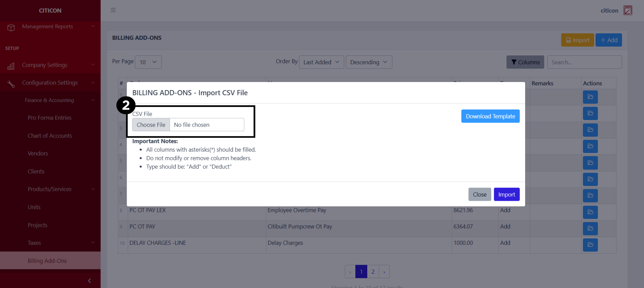Open folder action icon for PC OT PAY row
644x288 pixels.
coord(590,228)
